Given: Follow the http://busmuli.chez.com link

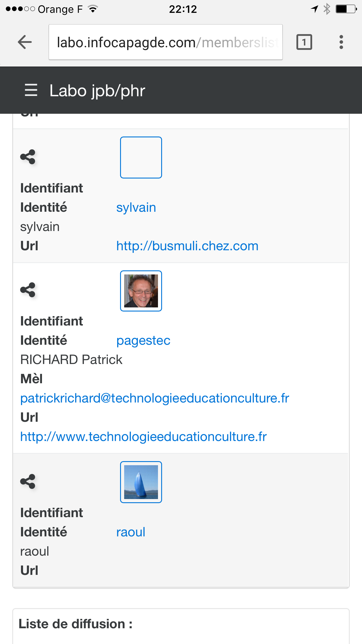Looking at the screenshot, I should 187,246.
